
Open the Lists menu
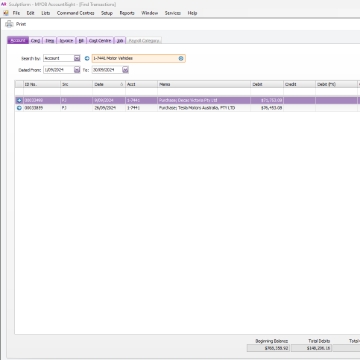46,13
